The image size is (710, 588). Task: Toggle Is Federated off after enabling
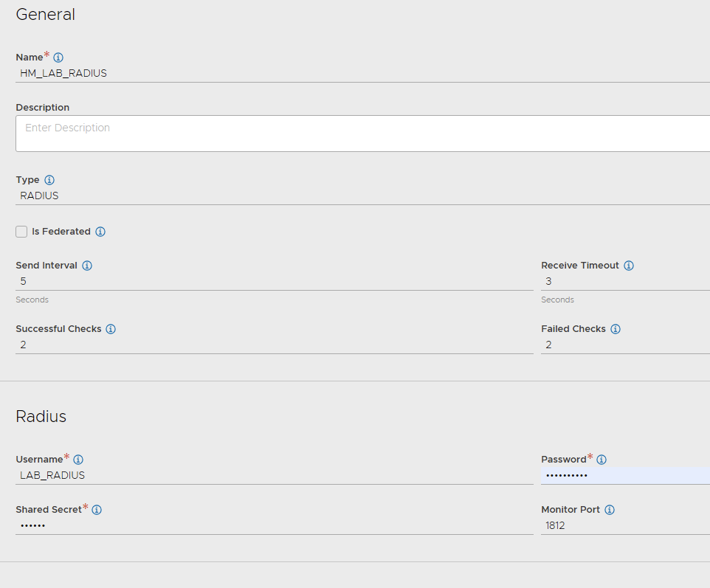(21, 231)
